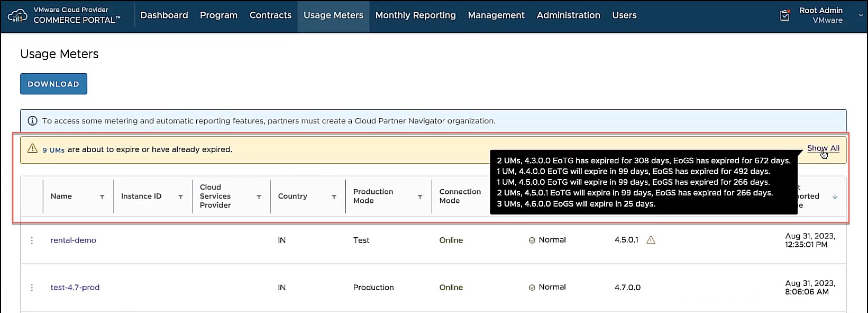Image resolution: width=868 pixels, height=313 pixels.
Task: Click the Show All link
Action: (x=823, y=148)
